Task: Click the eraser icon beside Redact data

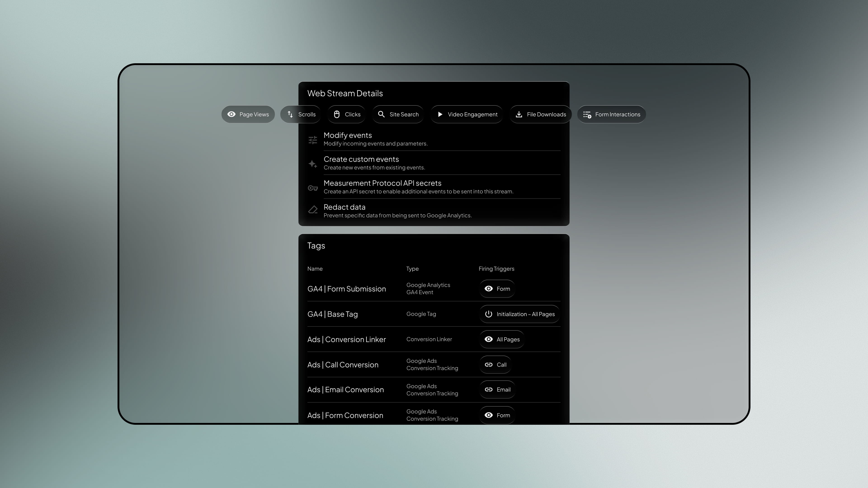Action: click(313, 209)
